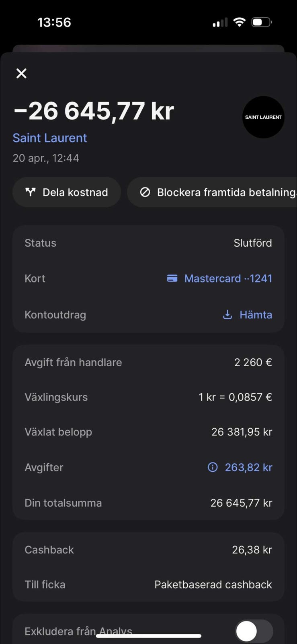Tap the info icon beside Avgifter amount
Viewport: 297px width, 644px height.
pos(212,467)
